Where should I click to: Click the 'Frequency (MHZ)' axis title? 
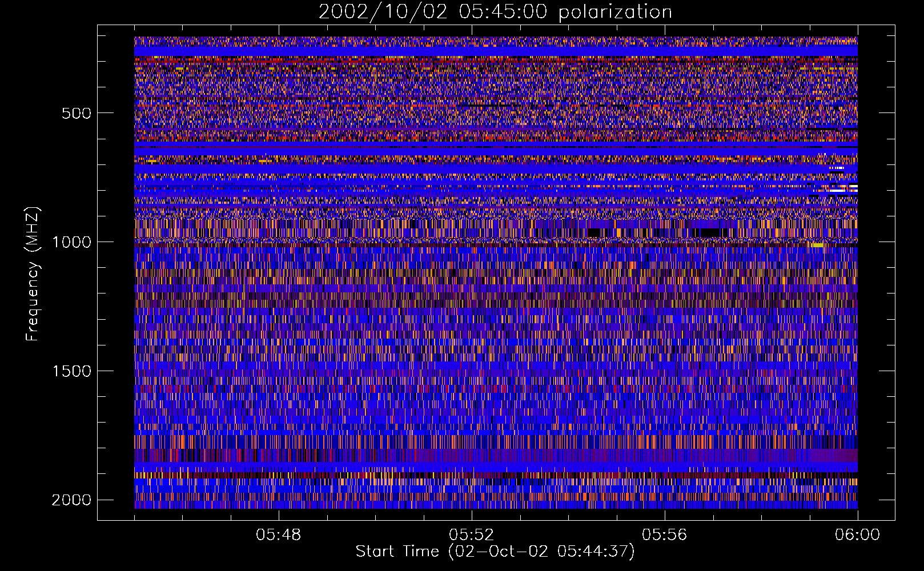(x=33, y=274)
